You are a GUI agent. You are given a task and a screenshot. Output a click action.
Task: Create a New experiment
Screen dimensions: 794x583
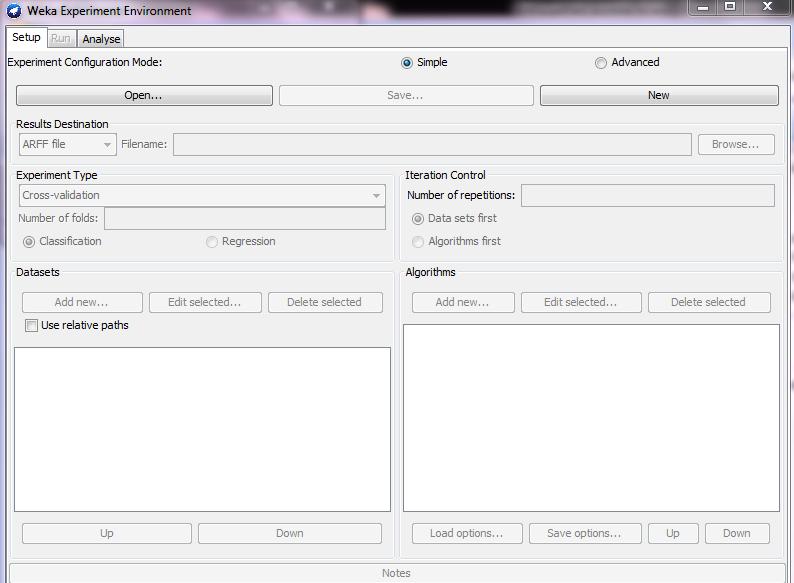pos(659,95)
